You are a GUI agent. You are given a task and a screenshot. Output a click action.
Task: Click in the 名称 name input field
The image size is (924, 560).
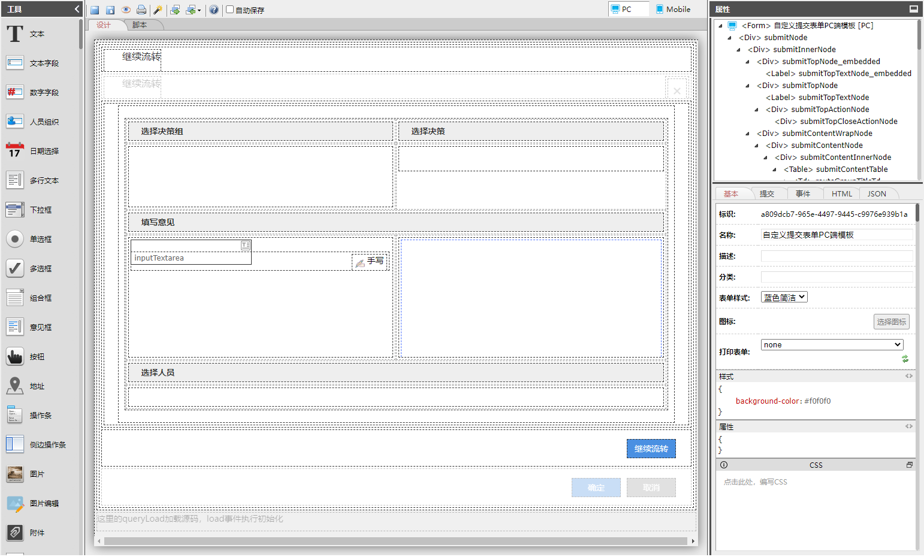(x=837, y=235)
